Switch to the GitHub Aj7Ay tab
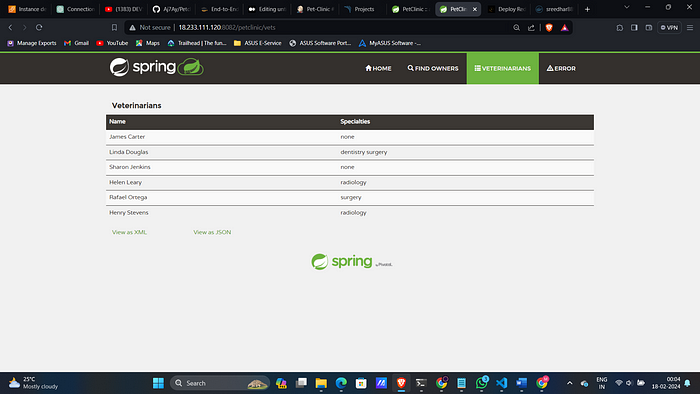 [x=171, y=9]
